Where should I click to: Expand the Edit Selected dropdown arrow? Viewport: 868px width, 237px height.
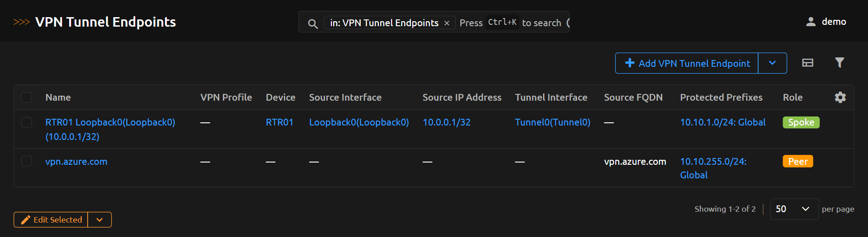point(100,220)
